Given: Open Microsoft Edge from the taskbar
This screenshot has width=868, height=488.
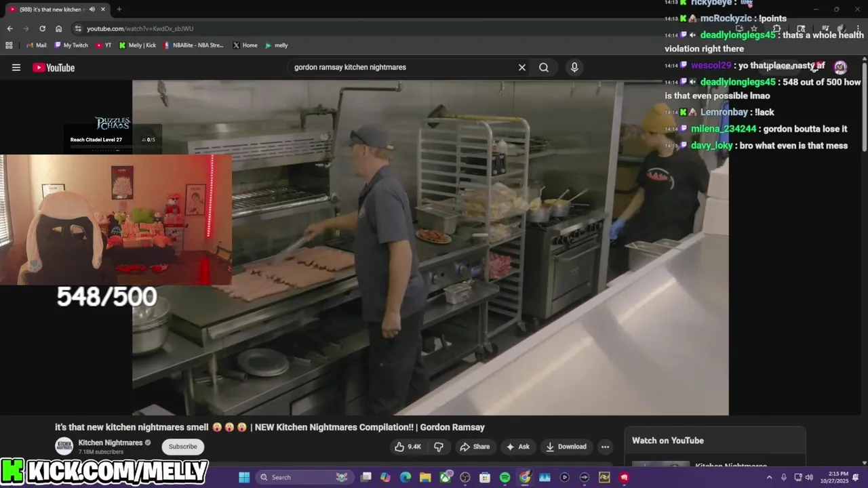Looking at the screenshot, I should click(x=406, y=477).
